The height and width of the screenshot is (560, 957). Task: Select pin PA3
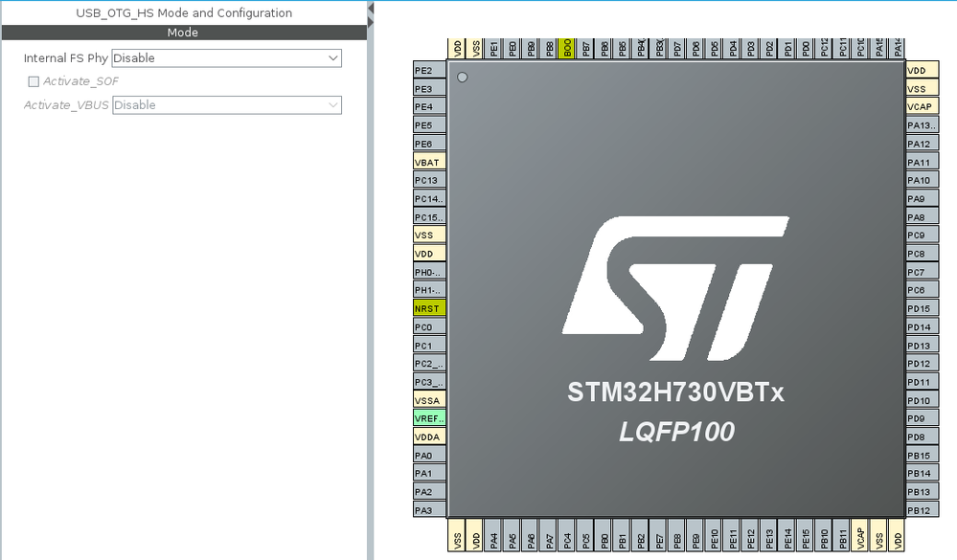click(430, 509)
